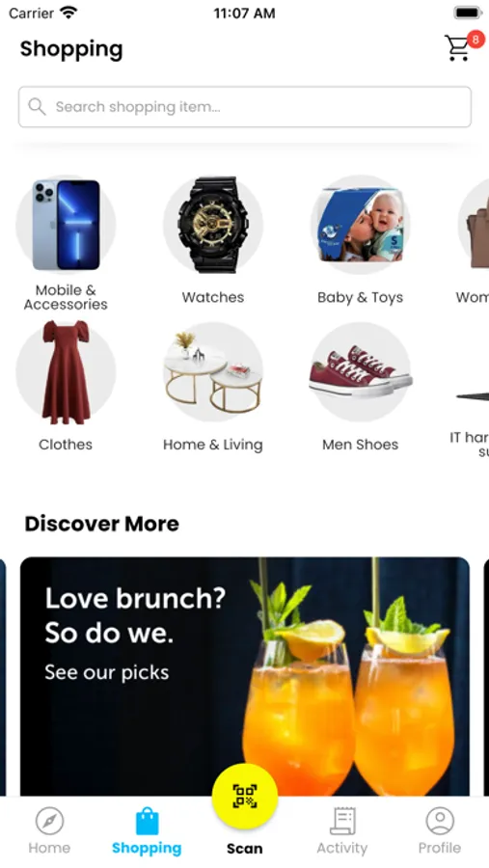The height and width of the screenshot is (868, 489).
Task: Tap the Love brunch banner
Action: tap(245, 676)
